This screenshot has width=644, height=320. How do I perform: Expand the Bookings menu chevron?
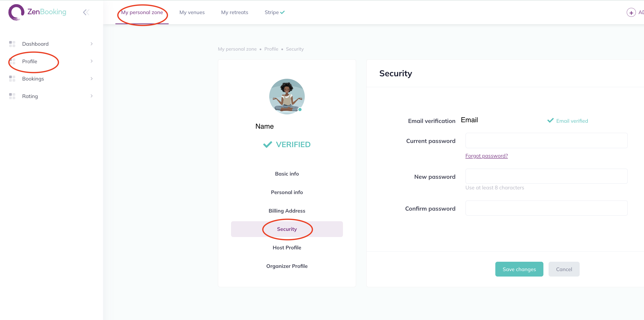point(91,79)
